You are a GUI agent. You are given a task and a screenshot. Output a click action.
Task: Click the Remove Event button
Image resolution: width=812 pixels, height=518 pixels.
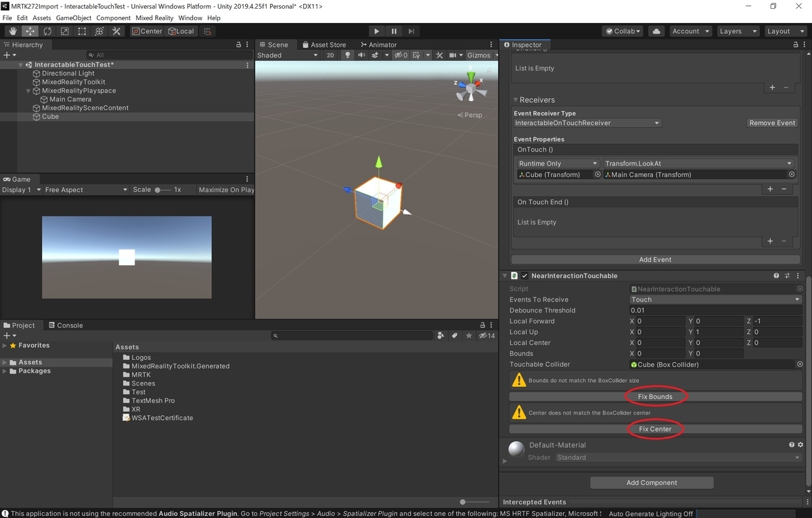[x=772, y=123]
